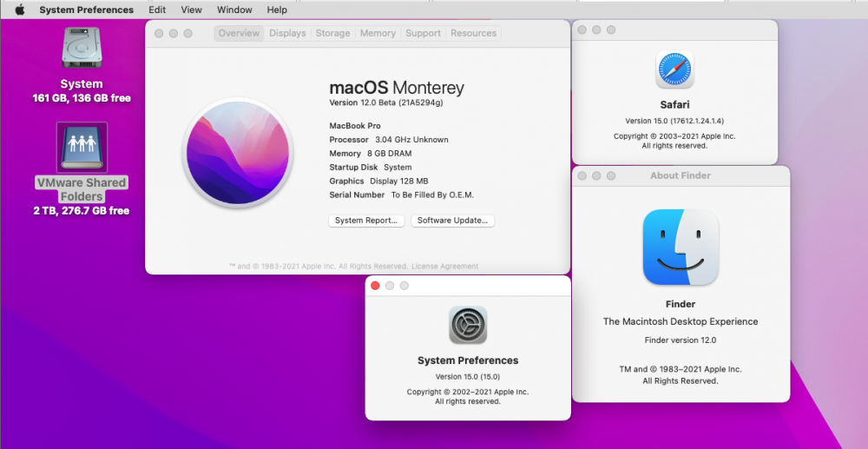
Task: Select the System drive icon on the desktop
Action: click(x=82, y=48)
